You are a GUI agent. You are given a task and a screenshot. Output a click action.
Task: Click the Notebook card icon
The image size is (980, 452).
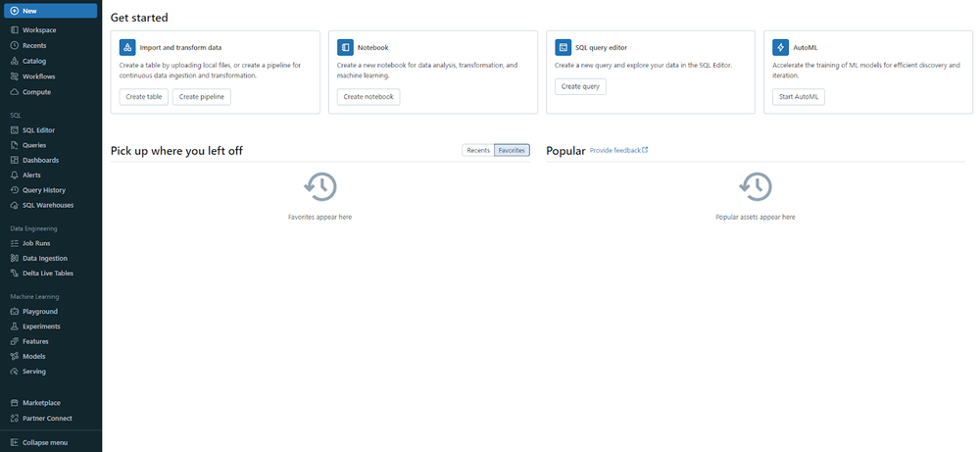[345, 47]
